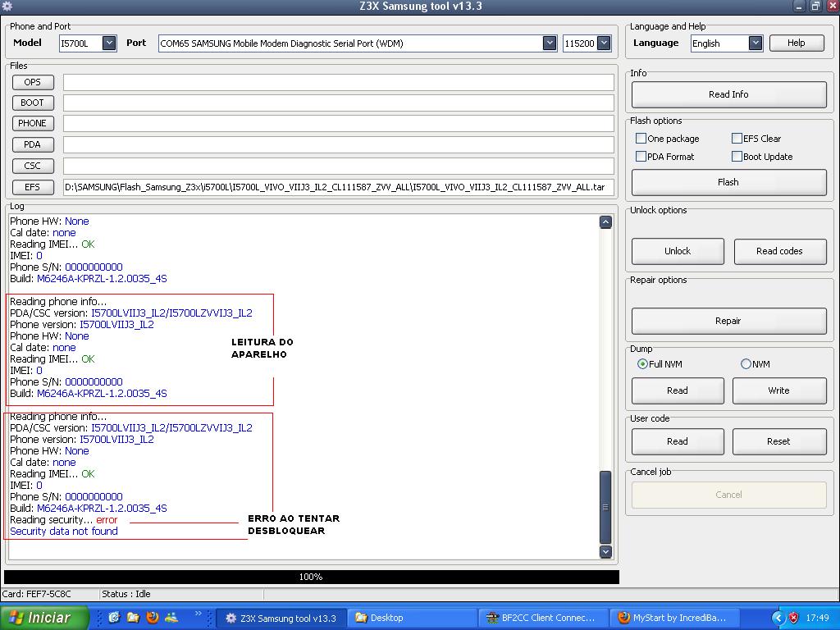Click the fourth quick launch icon beside Firefox
The width and height of the screenshot is (840, 630).
171,617
